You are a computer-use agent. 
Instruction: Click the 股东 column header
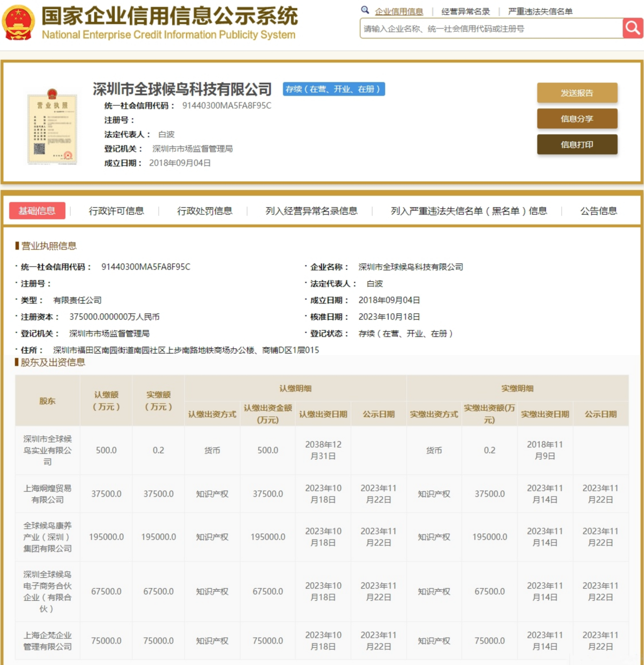click(47, 401)
